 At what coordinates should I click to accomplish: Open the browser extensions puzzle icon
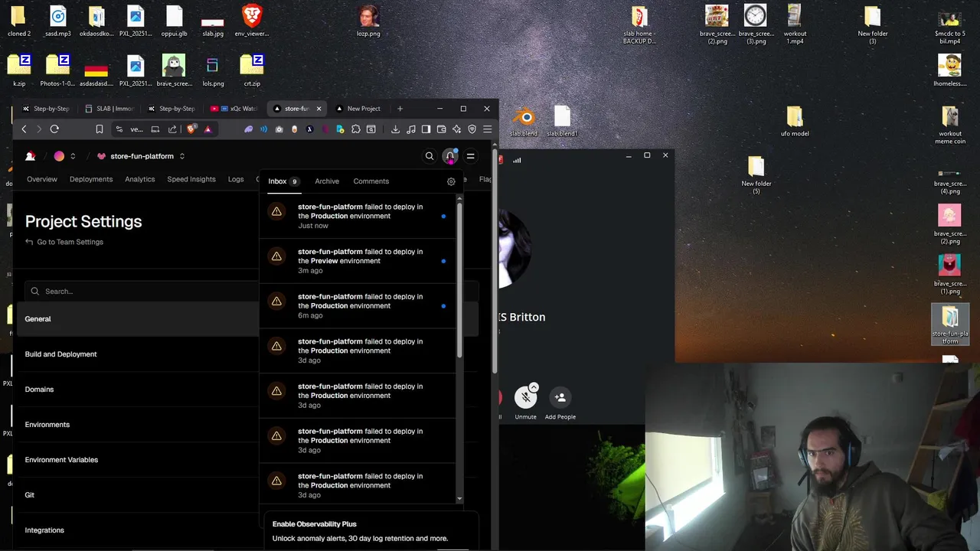(356, 129)
